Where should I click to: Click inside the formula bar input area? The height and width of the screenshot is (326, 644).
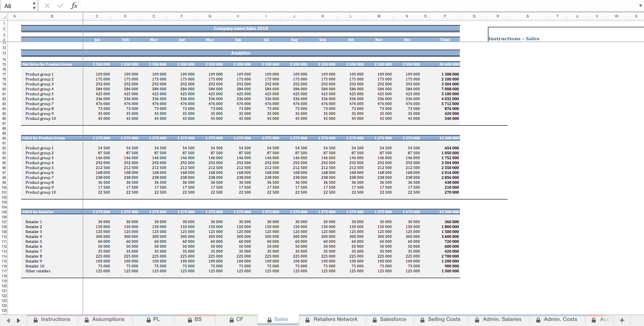point(358,6)
